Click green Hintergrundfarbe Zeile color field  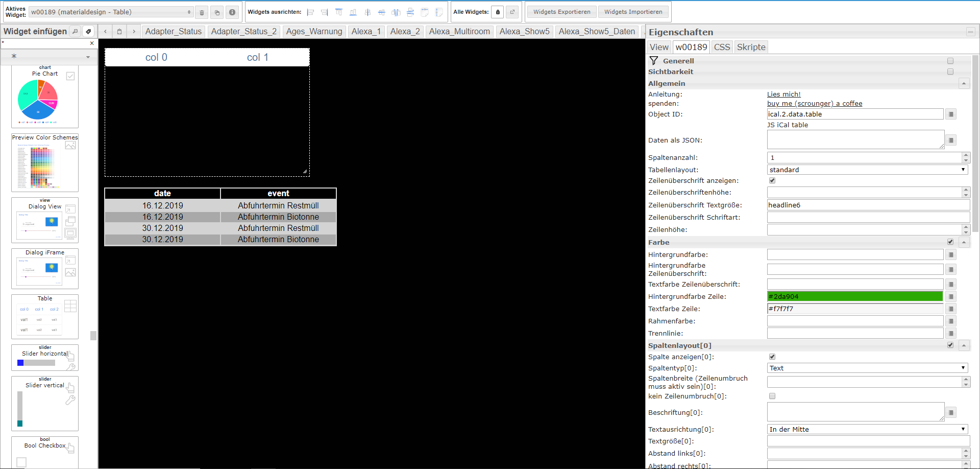pos(855,296)
